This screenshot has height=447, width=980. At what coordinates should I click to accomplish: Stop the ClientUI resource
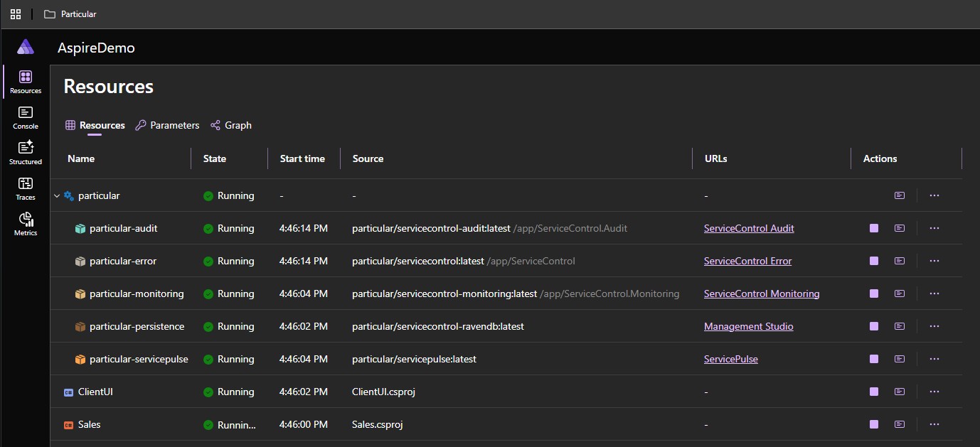(874, 392)
